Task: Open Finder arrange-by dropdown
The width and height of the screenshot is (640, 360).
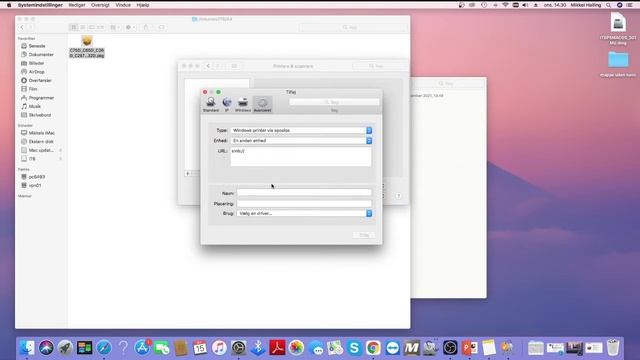Action: coord(115,27)
